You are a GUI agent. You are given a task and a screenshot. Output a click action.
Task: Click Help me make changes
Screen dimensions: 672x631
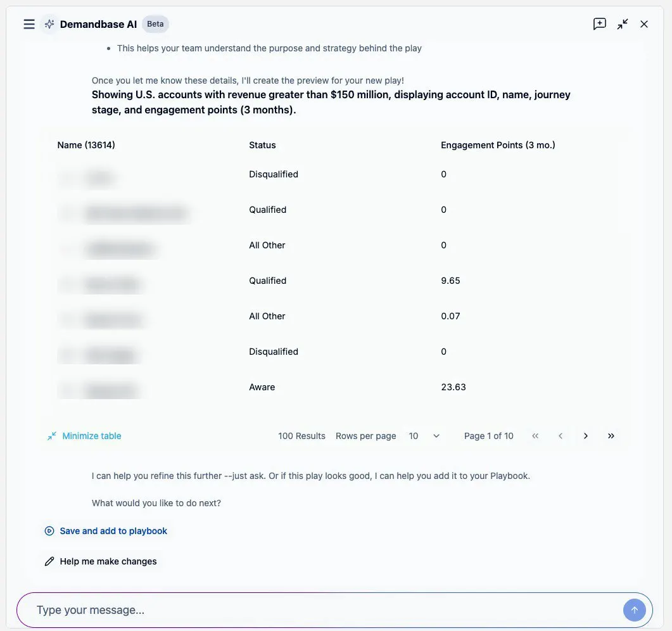pyautogui.click(x=108, y=561)
